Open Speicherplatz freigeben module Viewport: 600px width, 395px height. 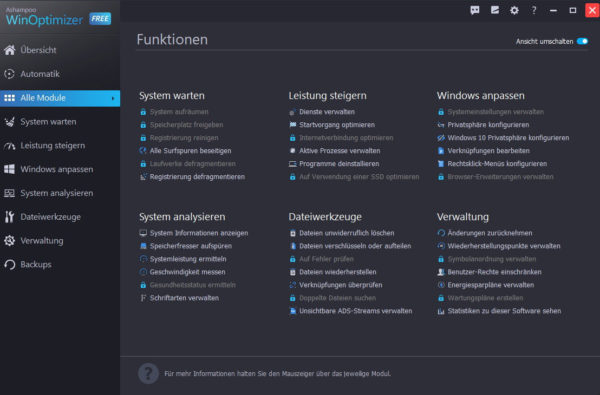click(x=186, y=125)
